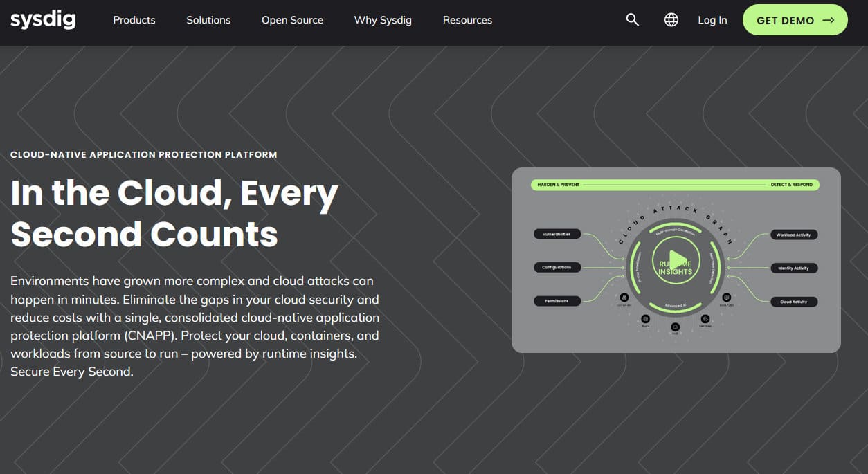Click the 'Workload Activity' label in the diagram
This screenshot has width=868, height=474.
[x=794, y=235]
